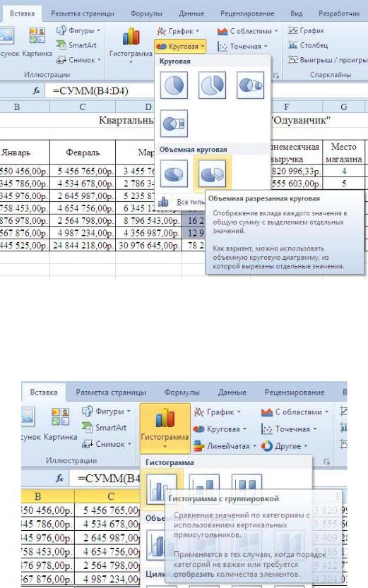Open Снимок screenshot dropdown in upper screenshot

[79, 59]
